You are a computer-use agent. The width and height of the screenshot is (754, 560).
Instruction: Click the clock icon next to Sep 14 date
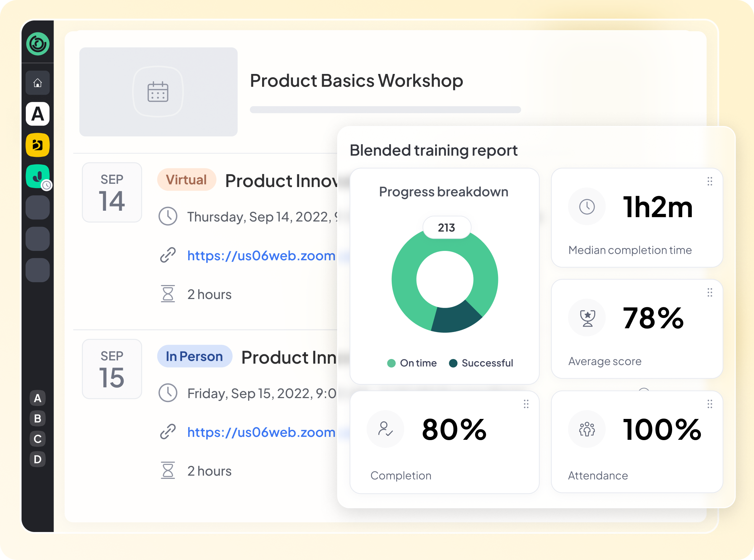coord(168,216)
